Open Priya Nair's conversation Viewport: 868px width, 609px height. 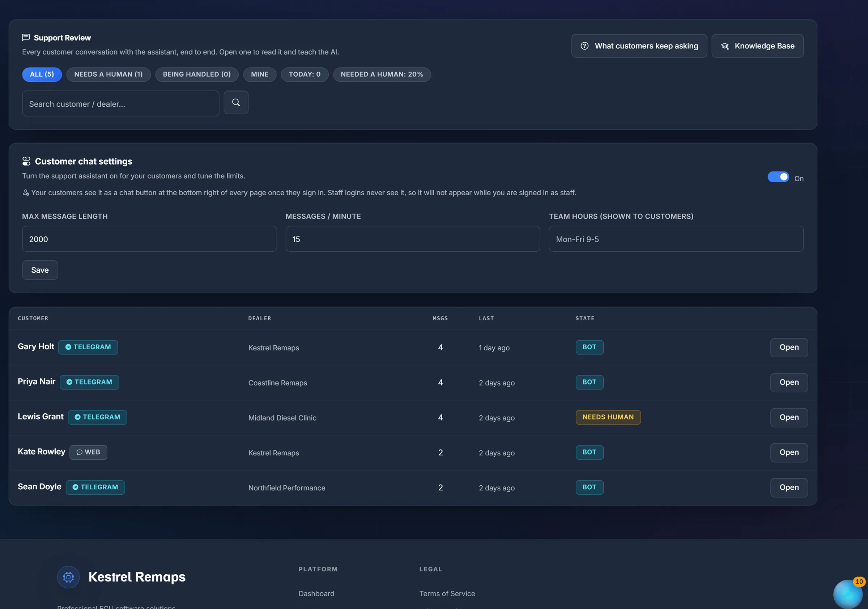pos(789,382)
